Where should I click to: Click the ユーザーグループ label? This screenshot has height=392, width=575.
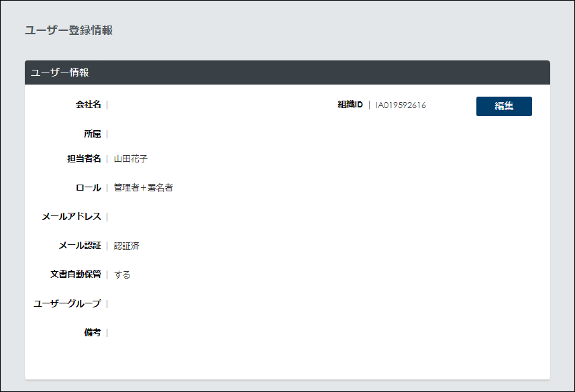tap(67, 304)
